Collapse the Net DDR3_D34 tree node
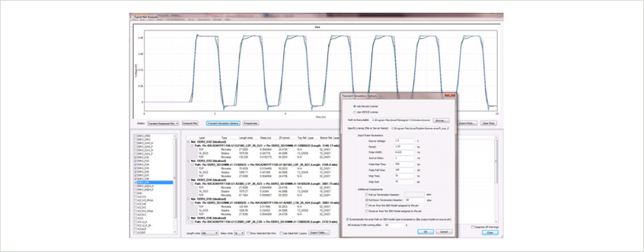The height and width of the screenshot is (252, 644). (x=188, y=180)
